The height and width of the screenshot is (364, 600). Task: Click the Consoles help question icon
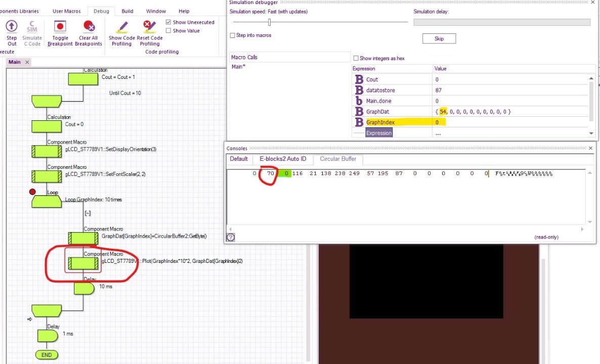click(x=231, y=237)
